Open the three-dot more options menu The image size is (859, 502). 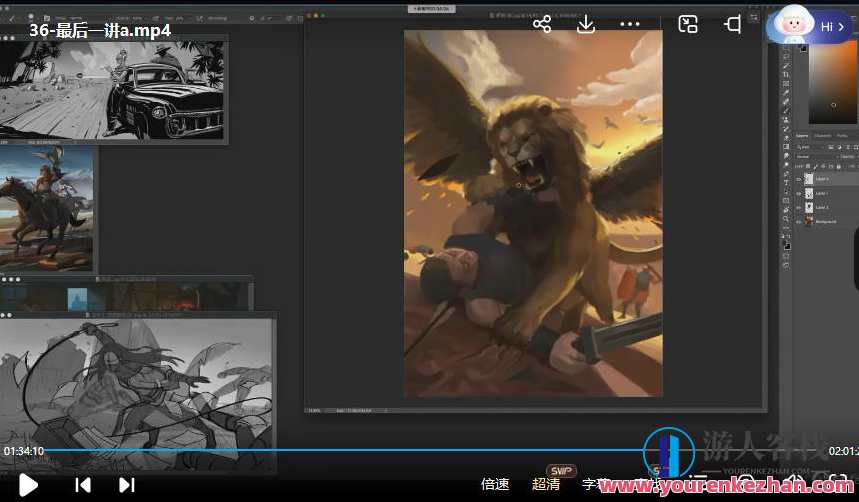tap(630, 24)
